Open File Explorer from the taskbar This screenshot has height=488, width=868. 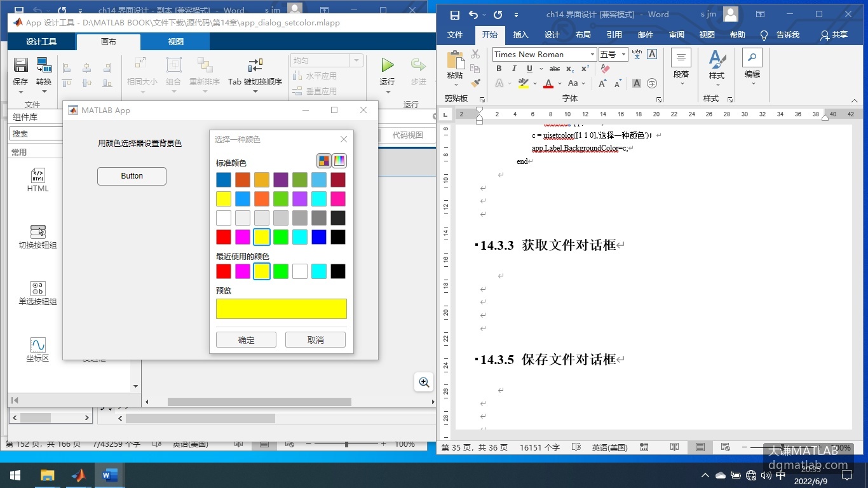[48, 475]
